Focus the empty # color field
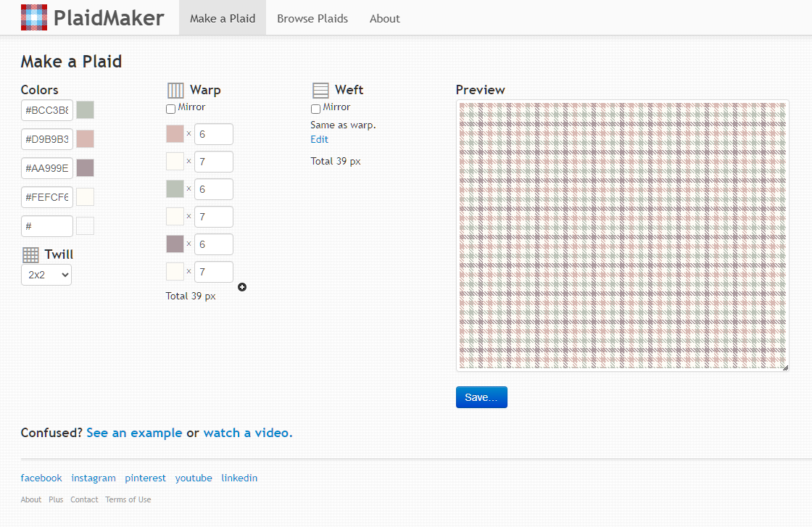 pyautogui.click(x=47, y=226)
